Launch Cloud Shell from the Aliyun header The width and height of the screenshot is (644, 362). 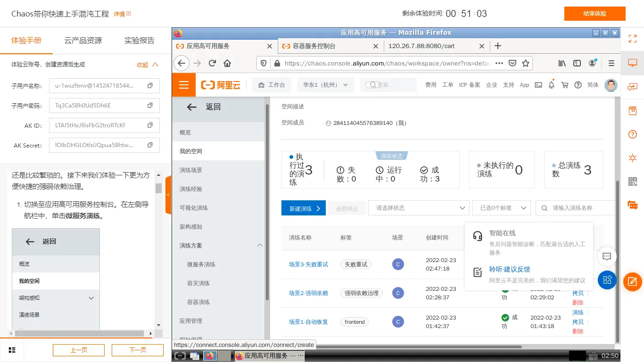tap(538, 85)
